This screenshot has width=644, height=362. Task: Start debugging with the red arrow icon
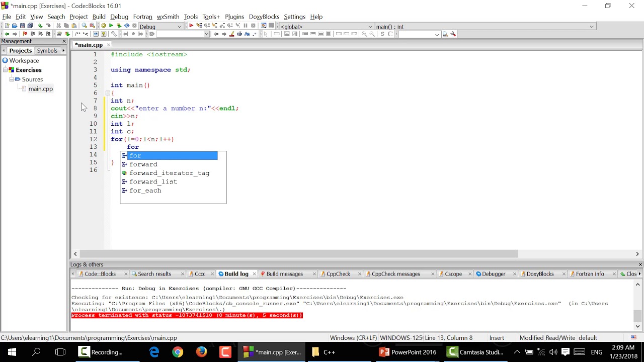pyautogui.click(x=191, y=26)
